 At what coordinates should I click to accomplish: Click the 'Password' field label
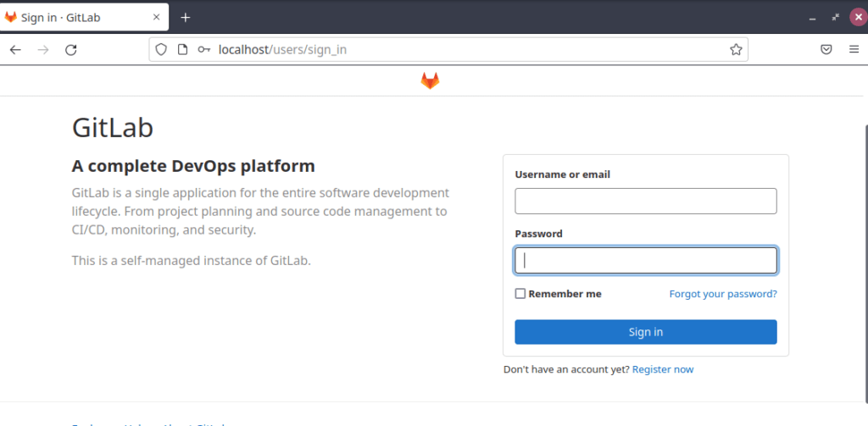(x=538, y=234)
